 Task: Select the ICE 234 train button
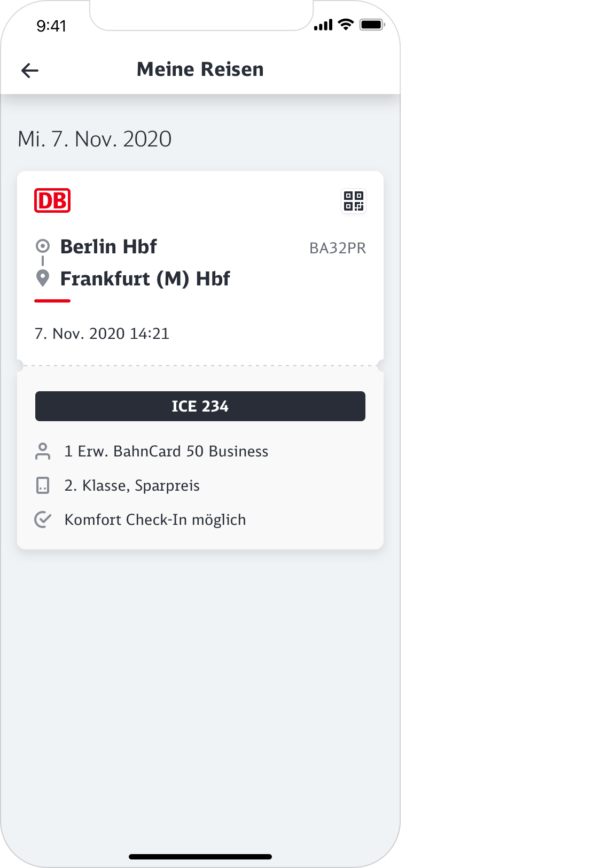[200, 406]
